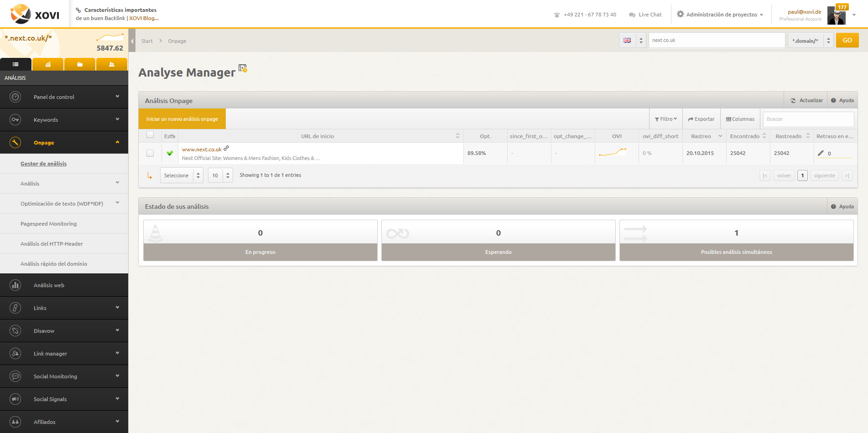Open the list view sidebar tab
This screenshot has width=868, height=433.
pos(16,64)
